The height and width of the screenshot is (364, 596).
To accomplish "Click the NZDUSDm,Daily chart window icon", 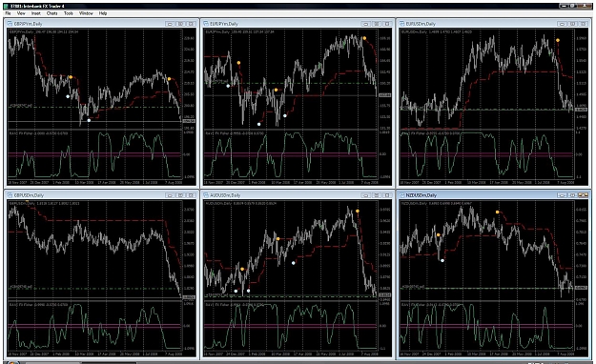I will [401, 195].
